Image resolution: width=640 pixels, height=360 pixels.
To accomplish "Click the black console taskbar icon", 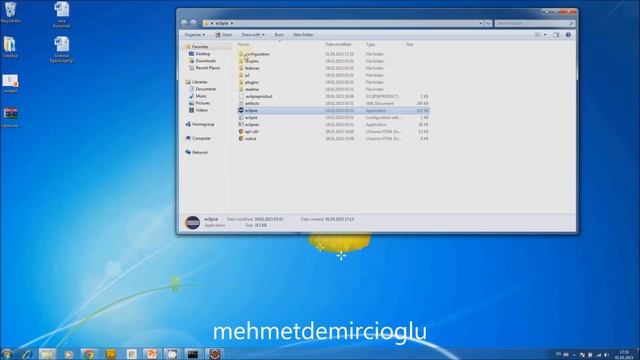I will (x=193, y=354).
